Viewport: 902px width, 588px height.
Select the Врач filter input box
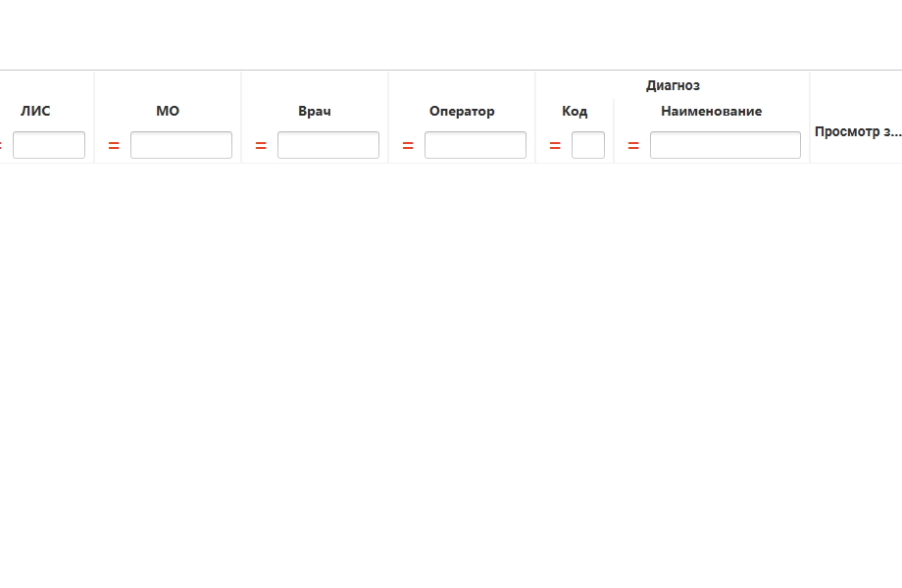coord(328,145)
